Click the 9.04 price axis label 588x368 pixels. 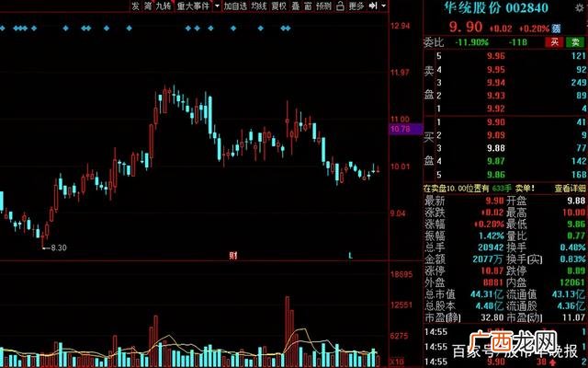click(398, 213)
